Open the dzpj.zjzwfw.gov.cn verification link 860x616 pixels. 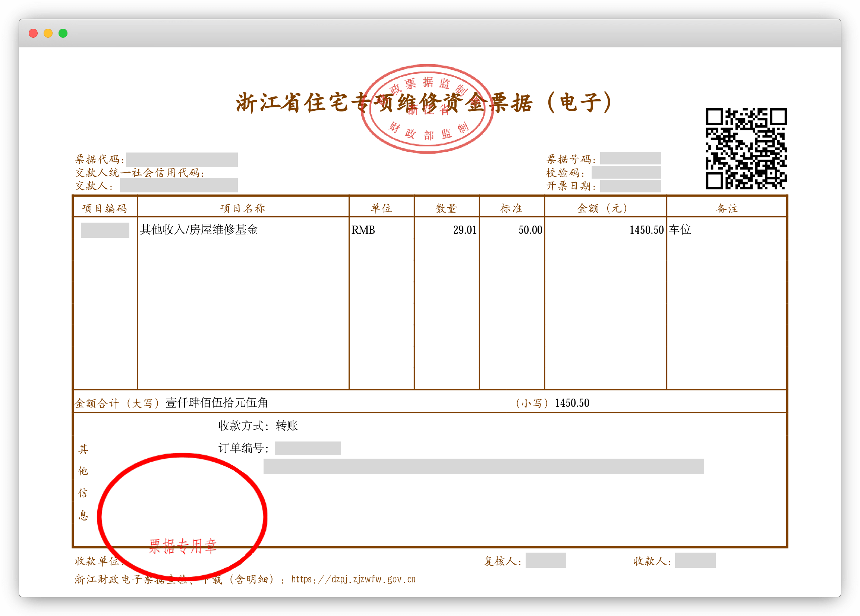353,579
